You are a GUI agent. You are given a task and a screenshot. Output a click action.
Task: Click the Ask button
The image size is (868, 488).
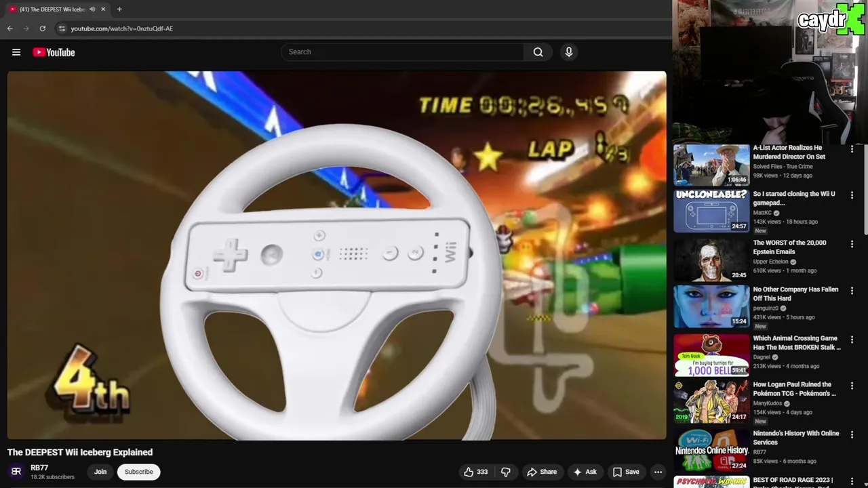tap(585, 472)
